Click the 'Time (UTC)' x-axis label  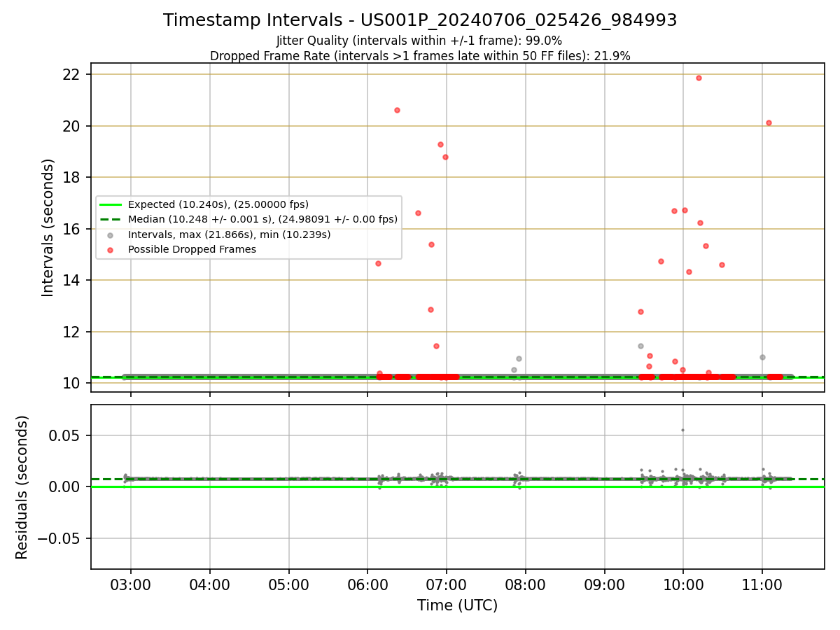[457, 605]
